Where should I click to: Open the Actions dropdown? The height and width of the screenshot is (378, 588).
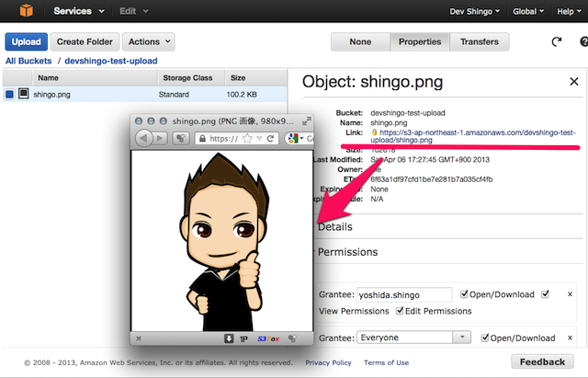click(x=149, y=41)
